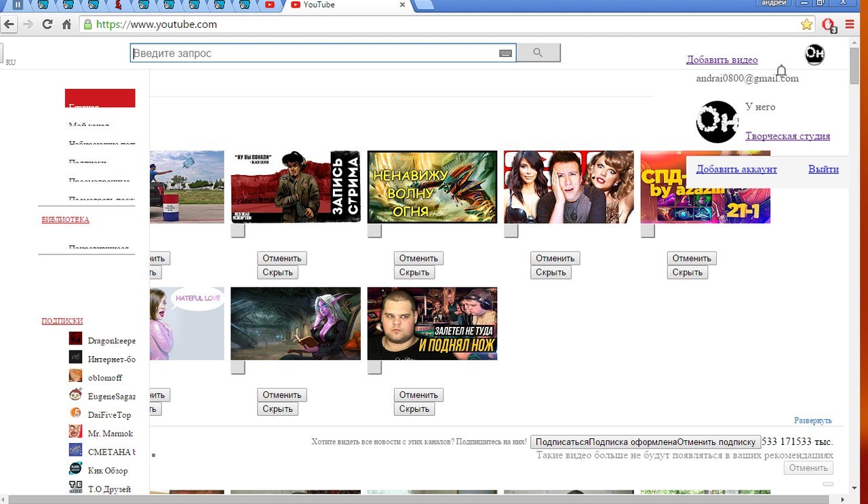Click the magnifier search button
Viewport: 868px width, 504px height.
tap(538, 53)
